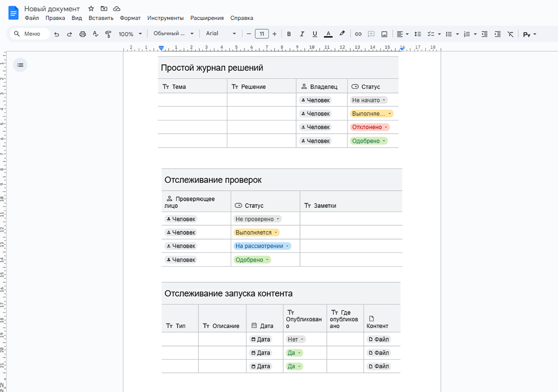Toggle italic formatting
The height and width of the screenshot is (392, 558).
[x=302, y=34]
